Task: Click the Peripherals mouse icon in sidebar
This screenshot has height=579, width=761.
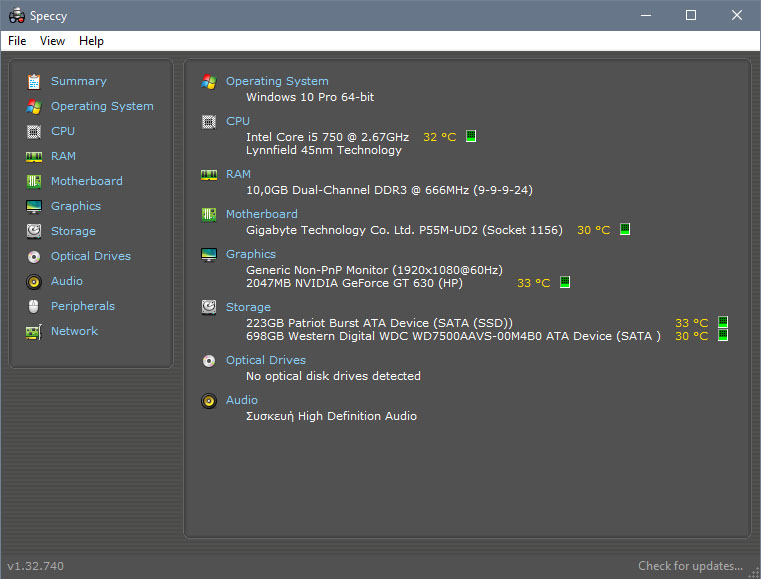Action: point(33,306)
